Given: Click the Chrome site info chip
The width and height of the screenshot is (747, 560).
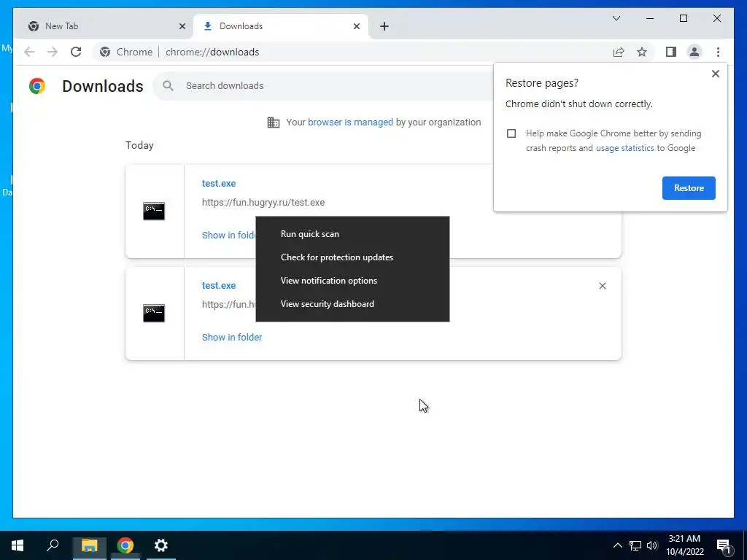Looking at the screenshot, I should point(126,52).
